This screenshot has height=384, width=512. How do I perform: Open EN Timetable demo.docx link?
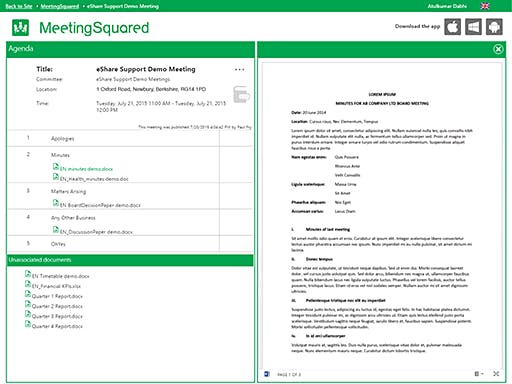pyautogui.click(x=60, y=276)
